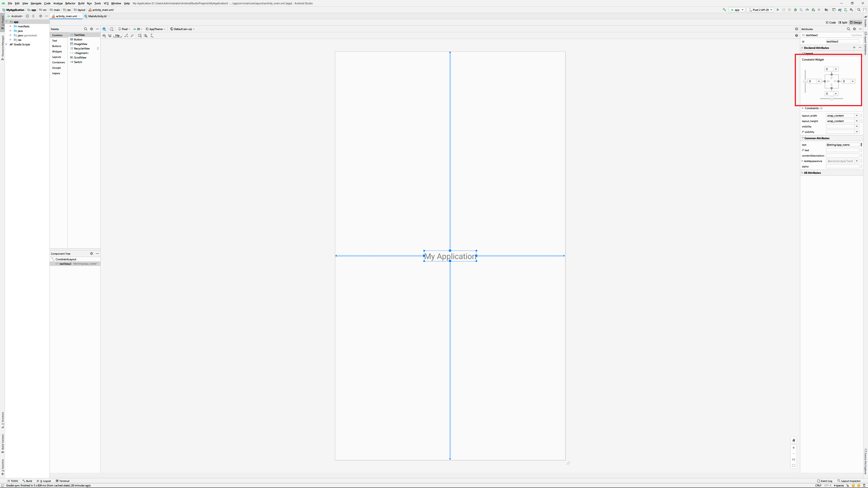Image resolution: width=868 pixels, height=488 pixels.
Task: Open the Select Design Surface layers icon
Action: click(x=104, y=29)
